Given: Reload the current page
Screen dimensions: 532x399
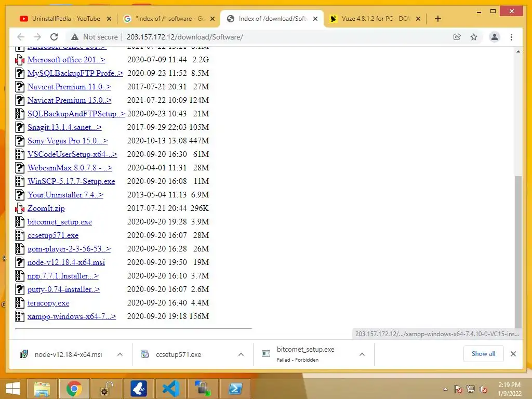Looking at the screenshot, I should 54,37.
